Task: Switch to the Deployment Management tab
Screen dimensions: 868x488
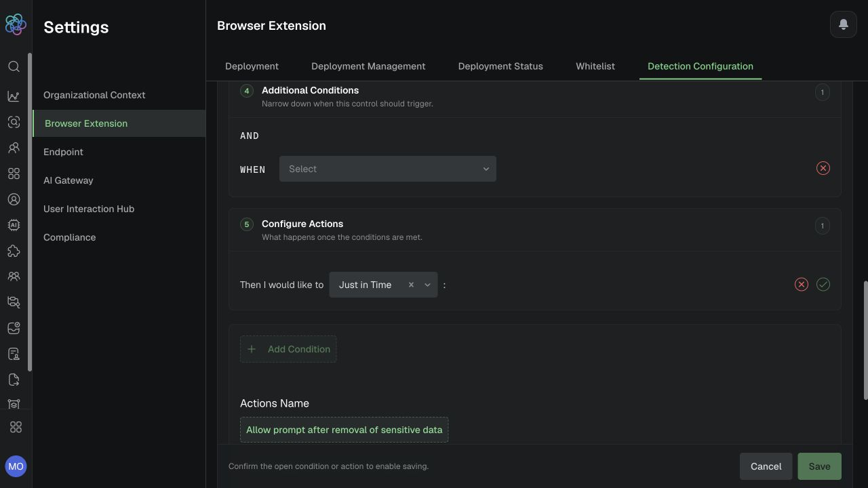Action: point(368,66)
